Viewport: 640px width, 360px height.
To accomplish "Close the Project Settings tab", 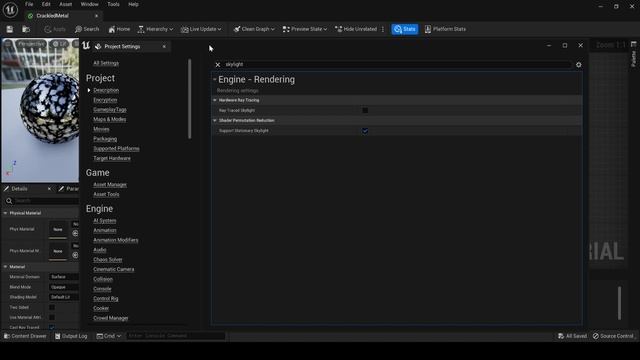I will click(x=164, y=47).
